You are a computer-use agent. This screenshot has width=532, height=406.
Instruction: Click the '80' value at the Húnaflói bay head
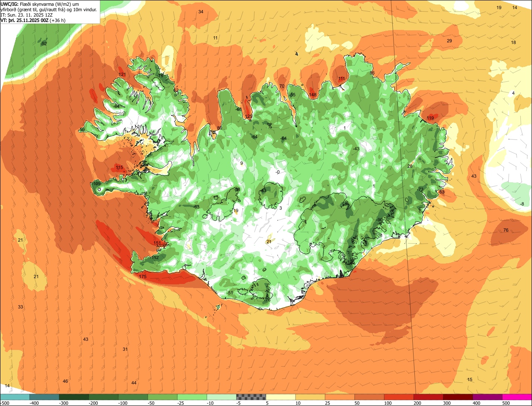[x=219, y=128]
